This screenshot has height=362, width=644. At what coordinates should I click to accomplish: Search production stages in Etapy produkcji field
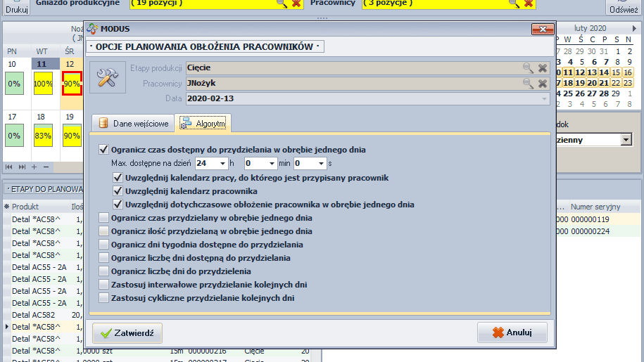(528, 67)
